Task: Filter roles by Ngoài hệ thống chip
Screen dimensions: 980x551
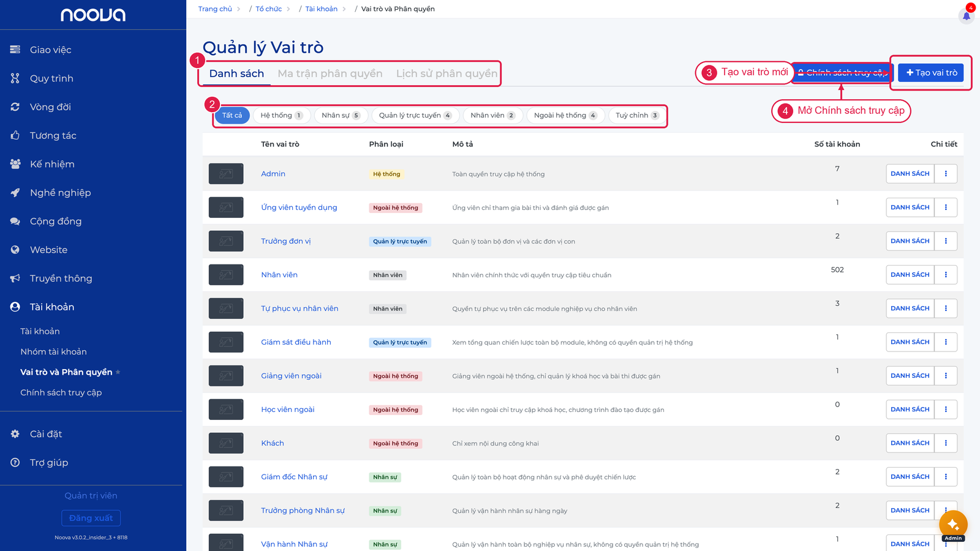Action: point(565,115)
